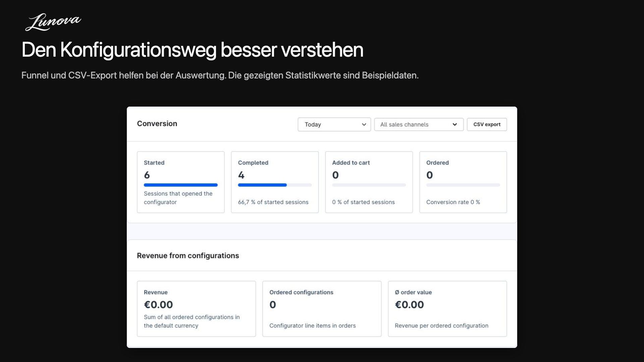Click the Revenue card label

click(x=156, y=292)
